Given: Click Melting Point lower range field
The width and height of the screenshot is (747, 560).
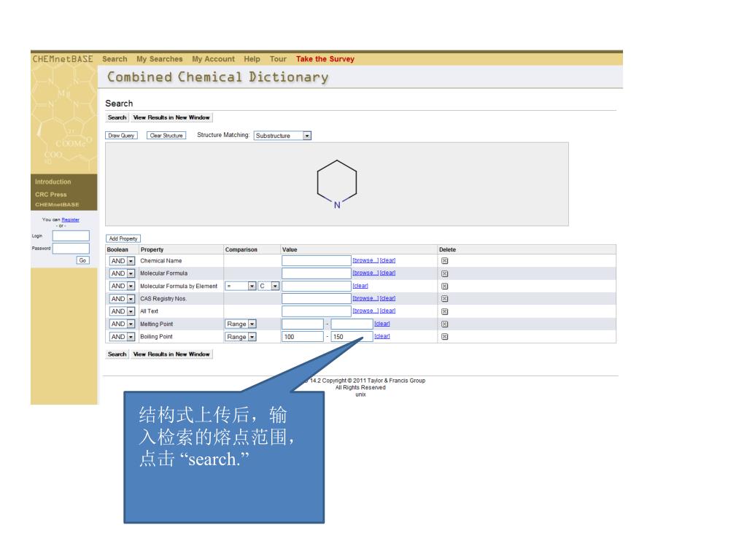Looking at the screenshot, I should click(303, 324).
